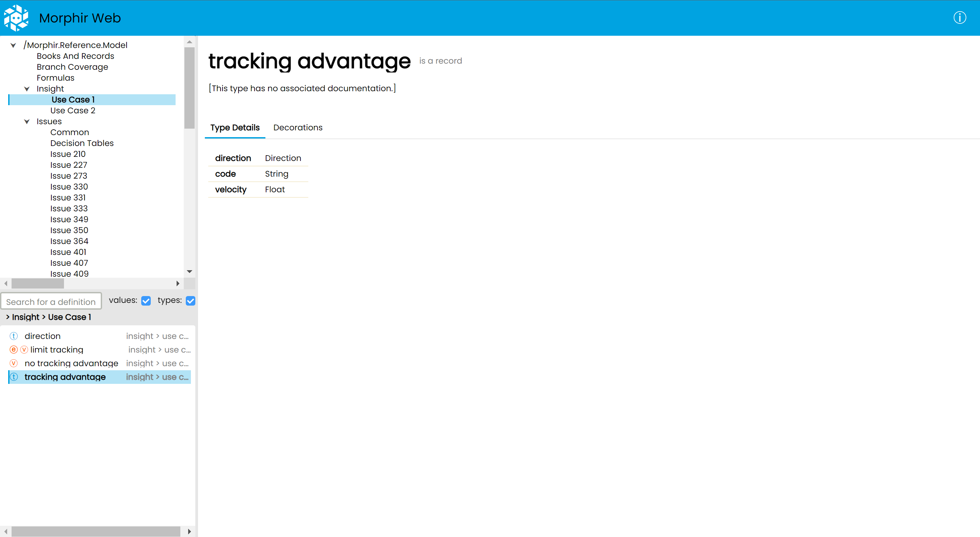Open the info icon in header

[960, 17]
